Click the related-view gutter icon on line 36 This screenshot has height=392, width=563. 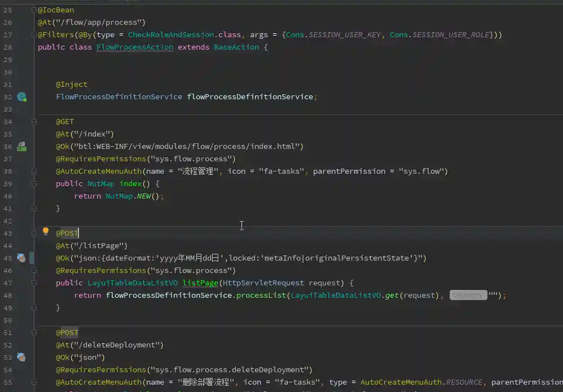tap(21, 146)
